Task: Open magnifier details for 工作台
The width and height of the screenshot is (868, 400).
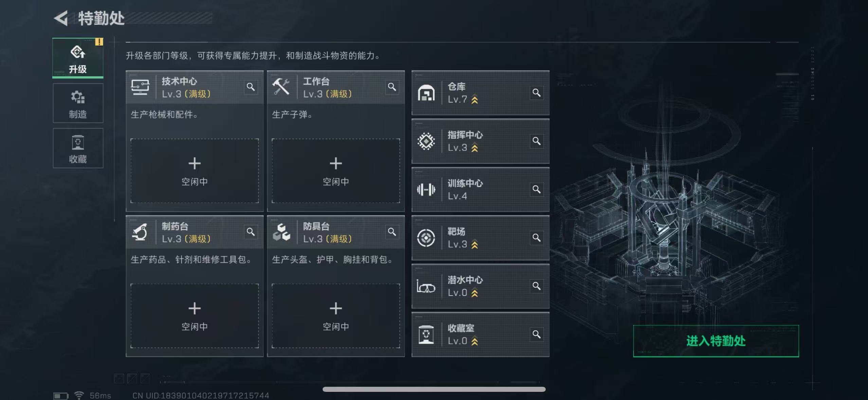Action: (392, 87)
